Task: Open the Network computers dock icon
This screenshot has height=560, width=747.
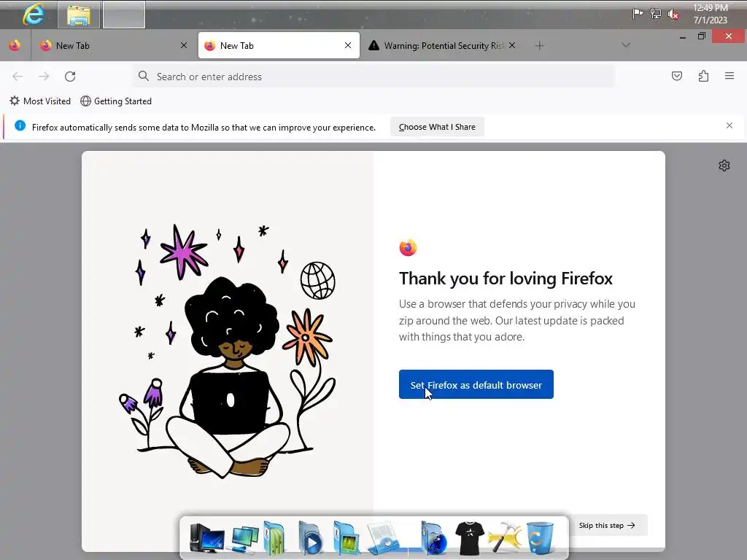Action: tap(244, 539)
